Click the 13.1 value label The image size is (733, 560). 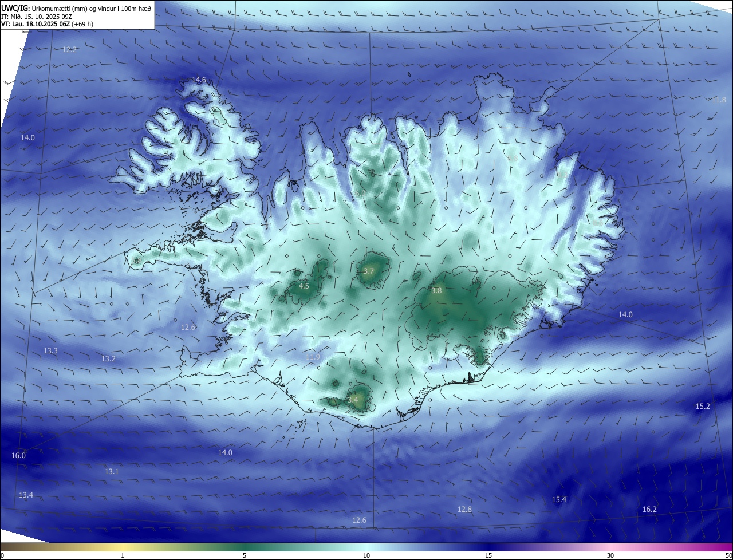point(112,471)
